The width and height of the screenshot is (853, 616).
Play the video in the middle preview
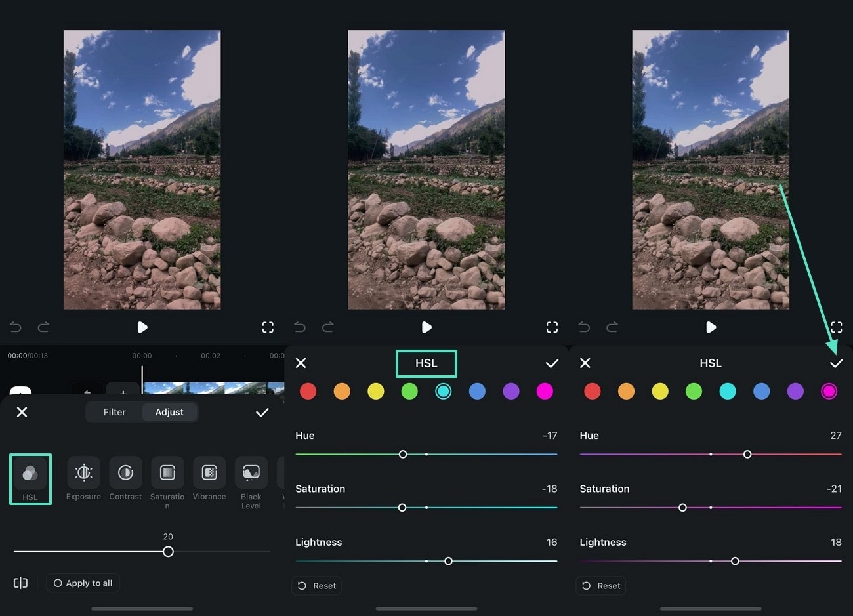pos(427,327)
